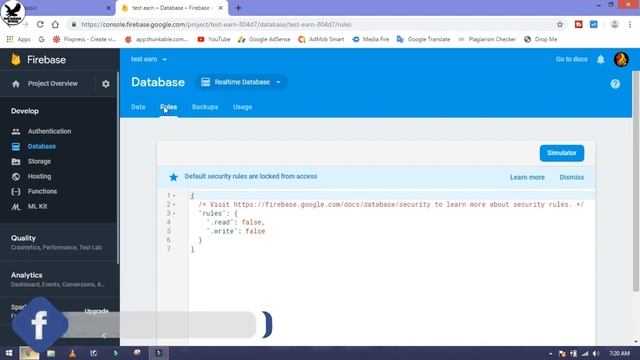Click the Firebase flame logo
The height and width of the screenshot is (360, 640).
(16, 60)
